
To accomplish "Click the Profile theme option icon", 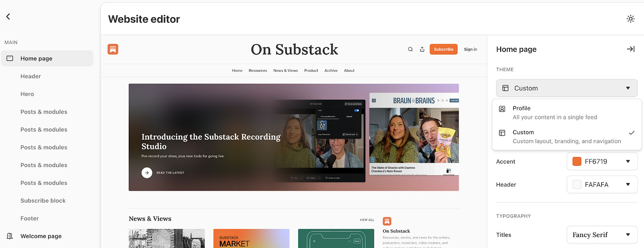I will tap(502, 109).
